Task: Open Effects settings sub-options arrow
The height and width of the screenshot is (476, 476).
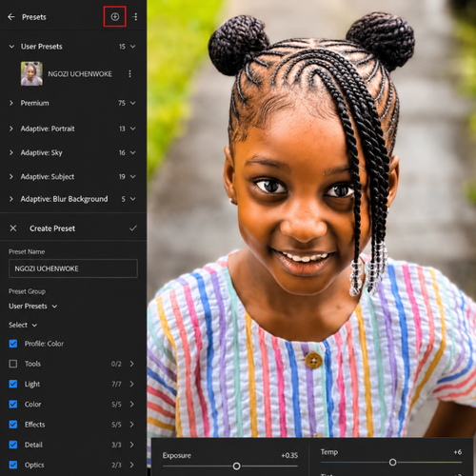Action: (x=132, y=425)
